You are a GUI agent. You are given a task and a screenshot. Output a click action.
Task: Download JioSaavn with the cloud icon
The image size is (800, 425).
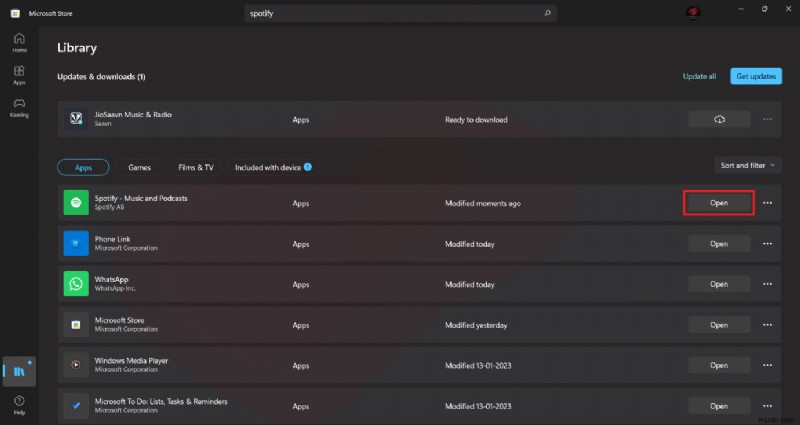[719, 119]
